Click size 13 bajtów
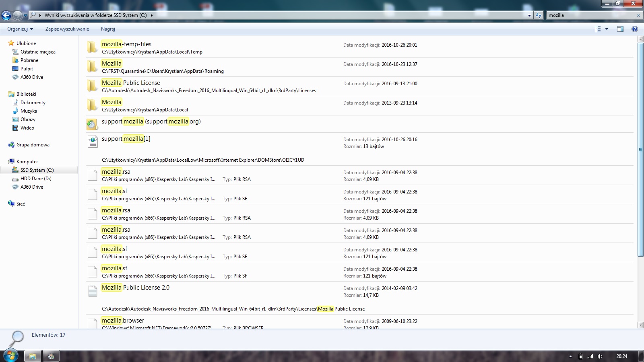Image resolution: width=644 pixels, height=362 pixels. (373, 146)
